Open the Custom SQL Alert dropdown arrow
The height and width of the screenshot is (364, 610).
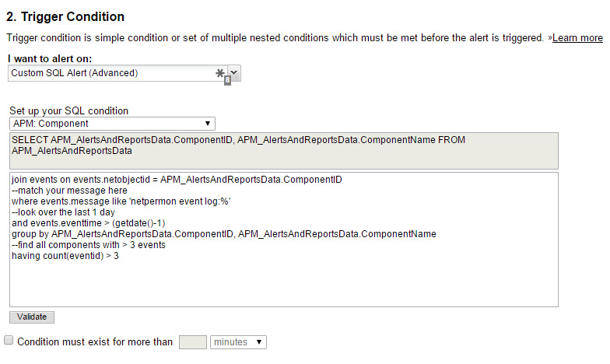(233, 72)
